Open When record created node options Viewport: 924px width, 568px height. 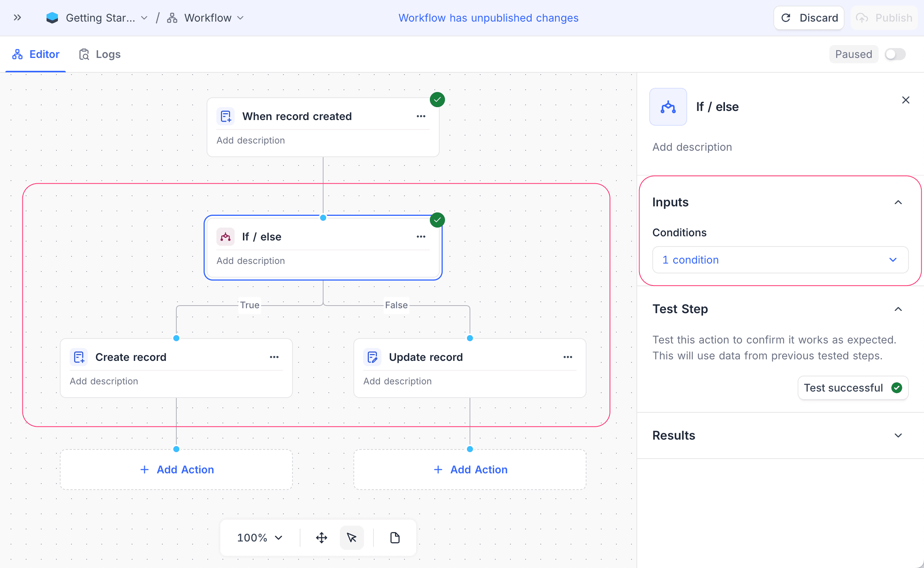click(421, 116)
